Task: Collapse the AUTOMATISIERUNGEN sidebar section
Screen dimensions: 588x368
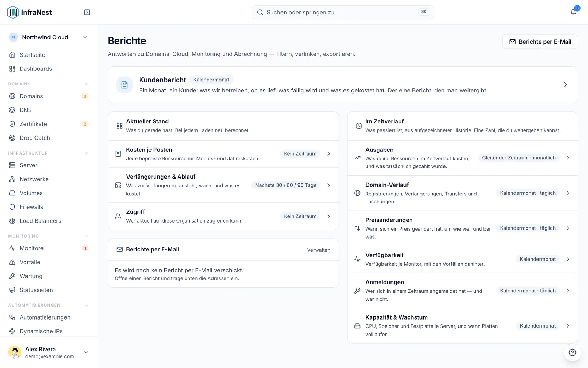Action: (87, 305)
